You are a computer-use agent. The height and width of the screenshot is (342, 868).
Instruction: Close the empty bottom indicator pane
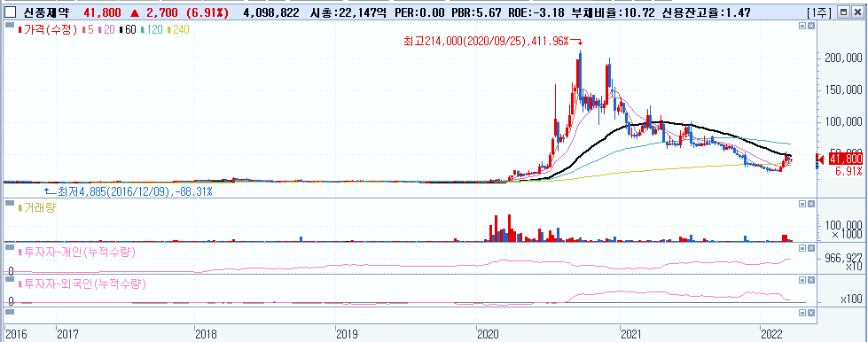(x=811, y=314)
